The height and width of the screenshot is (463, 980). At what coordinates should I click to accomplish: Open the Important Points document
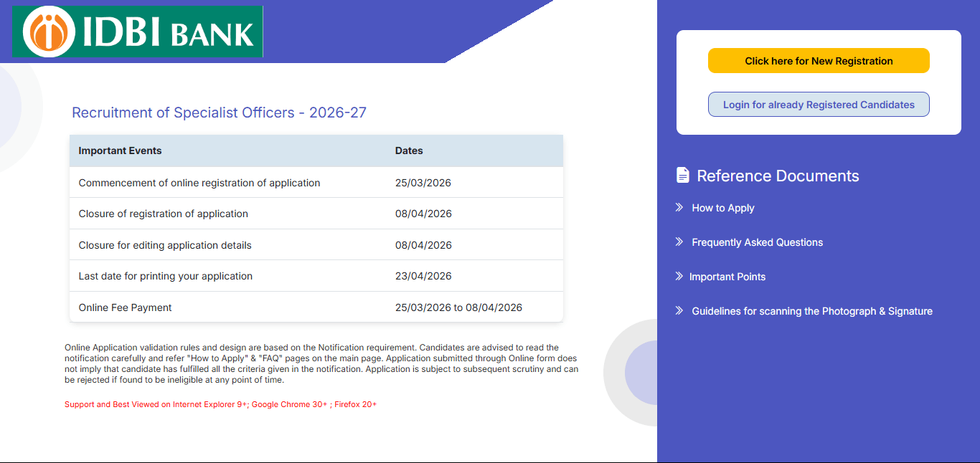click(x=728, y=276)
